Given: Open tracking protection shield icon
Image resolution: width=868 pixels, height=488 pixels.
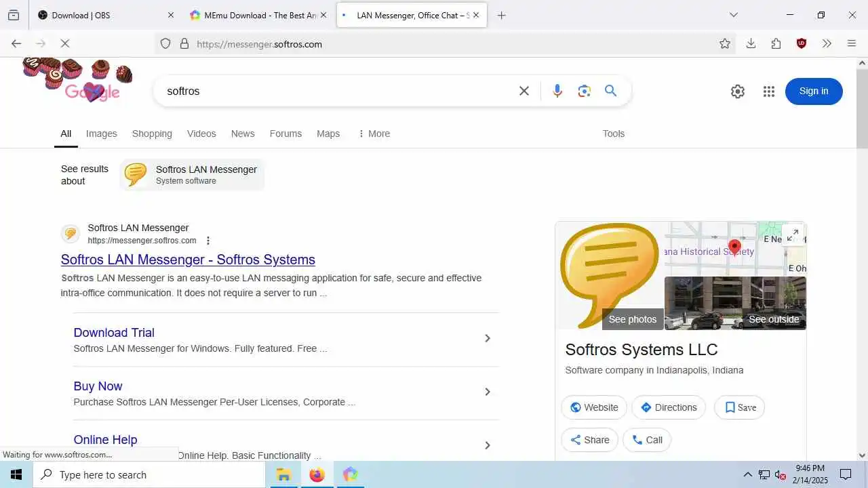Looking at the screenshot, I should point(165,43).
